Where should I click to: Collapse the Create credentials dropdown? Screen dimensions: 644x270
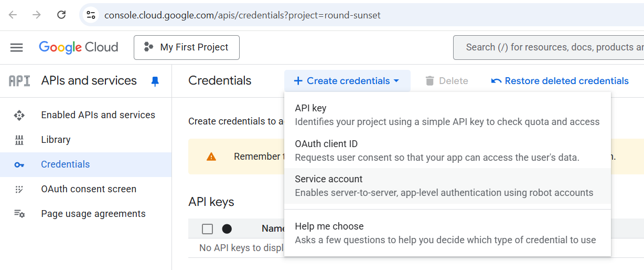347,81
